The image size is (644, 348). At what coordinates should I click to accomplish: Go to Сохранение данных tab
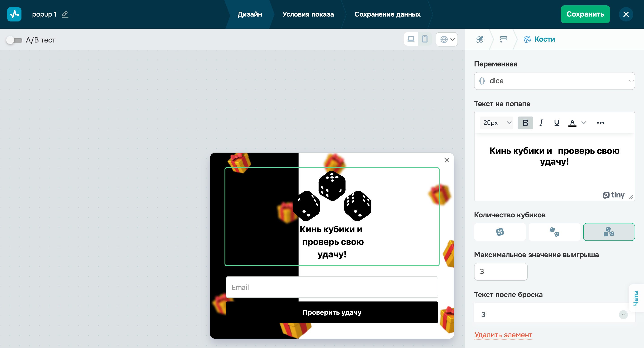(x=387, y=14)
